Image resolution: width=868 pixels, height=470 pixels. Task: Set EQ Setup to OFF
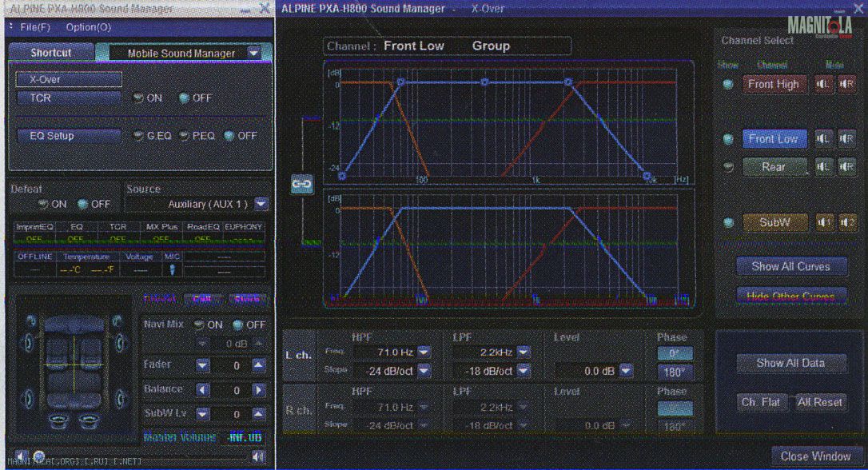click(x=229, y=136)
